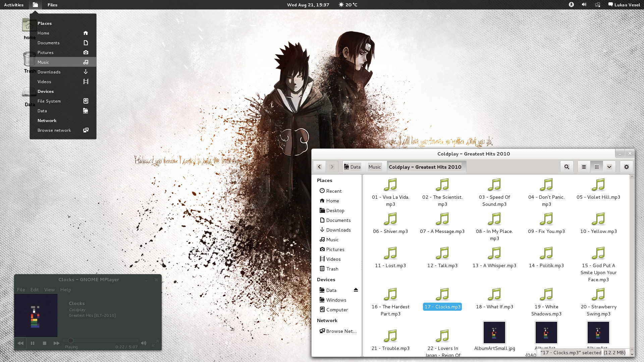The height and width of the screenshot is (362, 644).
Task: Open the View menu in GNOME MPlayer
Action: click(x=49, y=290)
